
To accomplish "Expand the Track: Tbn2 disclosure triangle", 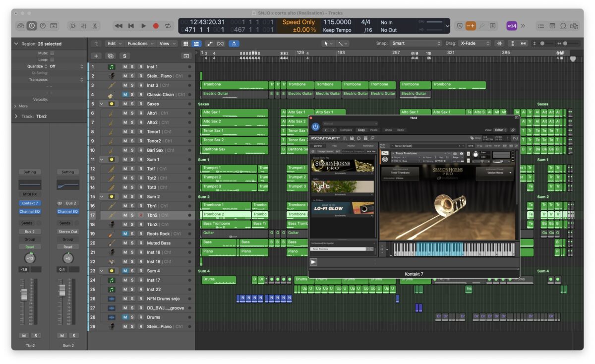I will click(x=16, y=117).
